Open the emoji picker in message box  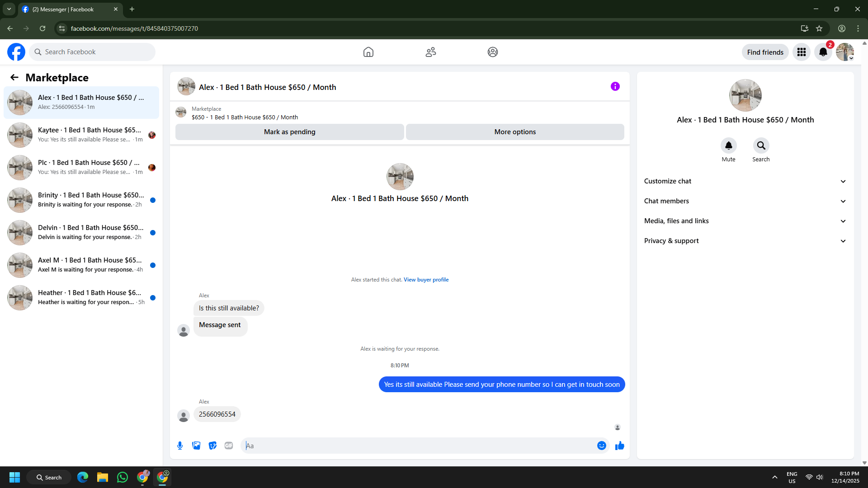click(601, 446)
